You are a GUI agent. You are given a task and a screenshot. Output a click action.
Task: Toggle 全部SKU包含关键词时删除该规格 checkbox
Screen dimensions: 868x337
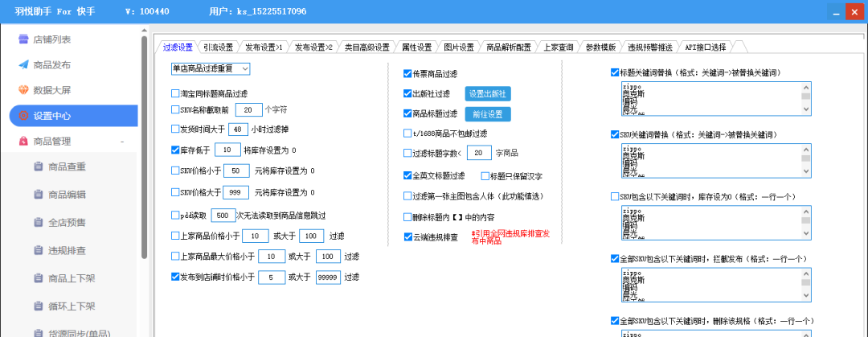point(615,320)
